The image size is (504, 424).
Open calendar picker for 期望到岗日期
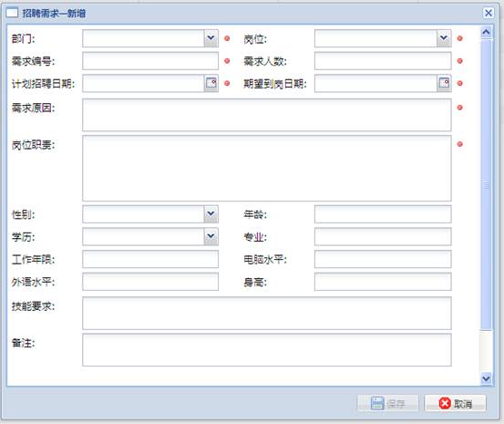(444, 83)
